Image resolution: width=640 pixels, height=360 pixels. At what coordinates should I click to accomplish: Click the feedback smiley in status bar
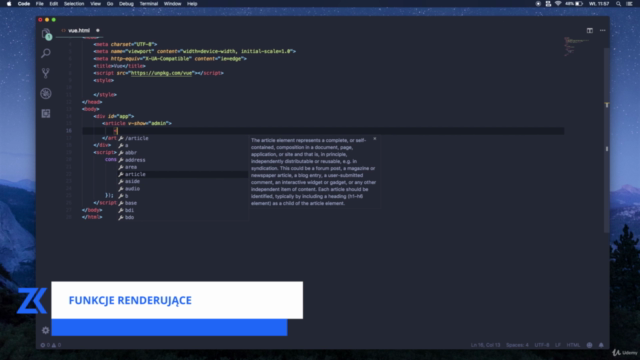(589, 345)
